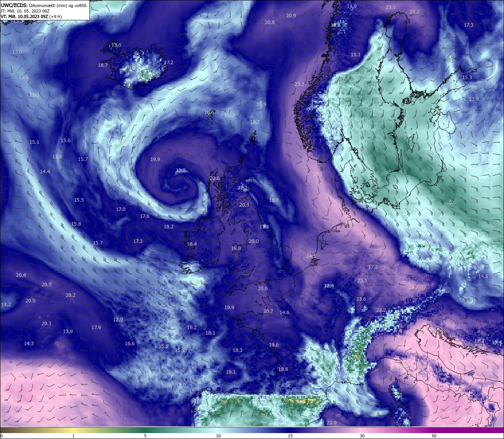The width and height of the screenshot is (504, 439).
Task: Click the 15.1 value on the left side
Action: pos(34,142)
